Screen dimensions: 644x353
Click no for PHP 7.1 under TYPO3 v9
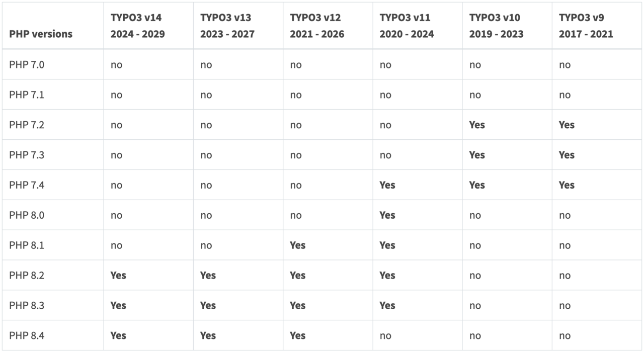565,95
